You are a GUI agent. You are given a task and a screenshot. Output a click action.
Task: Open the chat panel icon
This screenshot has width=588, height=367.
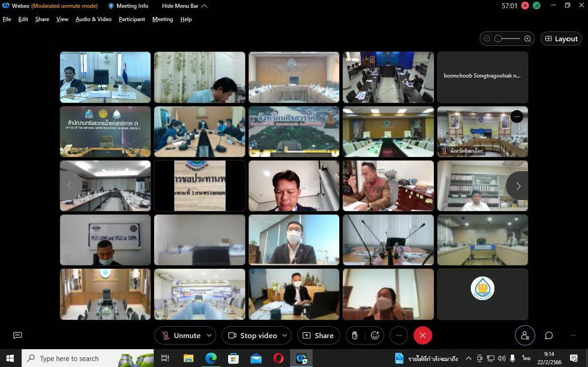pyautogui.click(x=549, y=335)
